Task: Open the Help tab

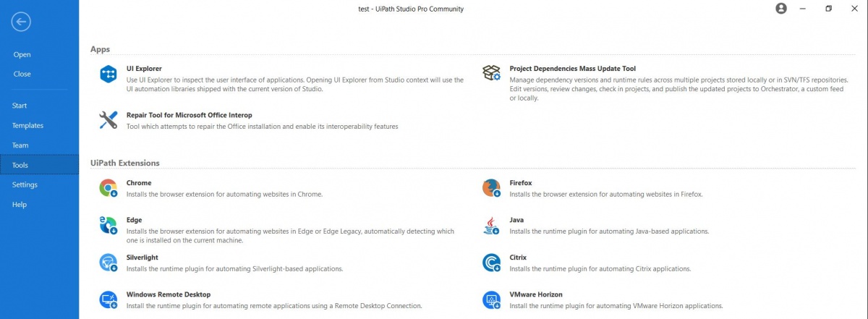Action: coord(19,205)
